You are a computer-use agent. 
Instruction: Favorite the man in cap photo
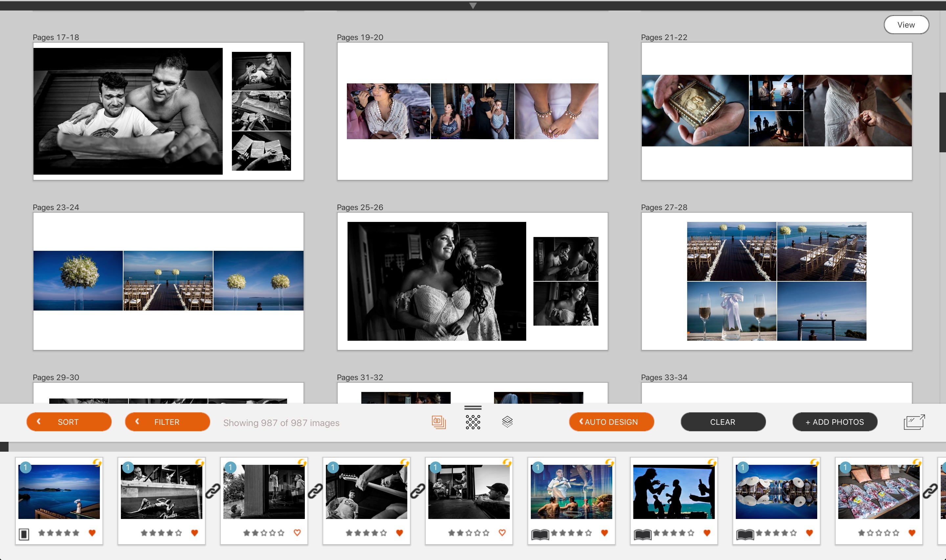pos(502,533)
